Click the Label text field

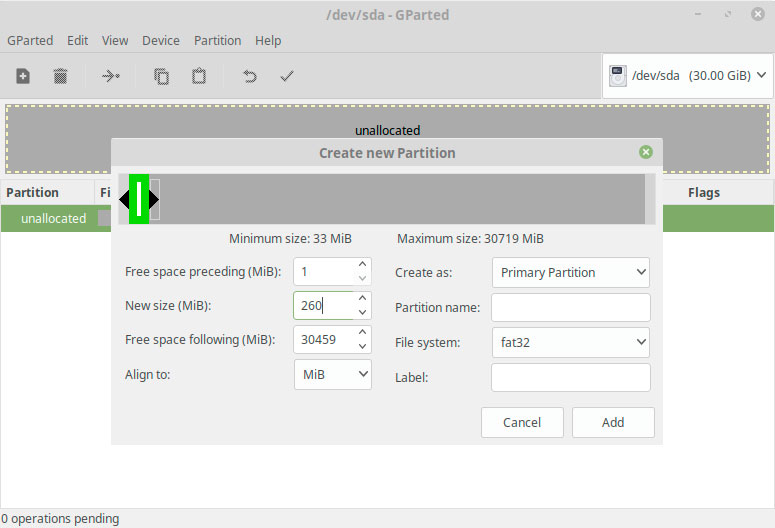coord(571,377)
